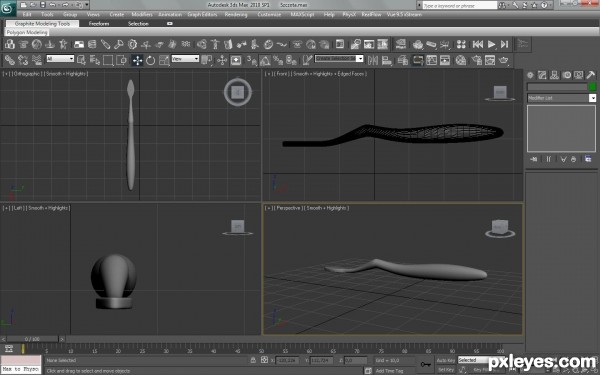Toggle the Angle Snap button
This screenshot has height=375, width=600.
(x=265, y=60)
